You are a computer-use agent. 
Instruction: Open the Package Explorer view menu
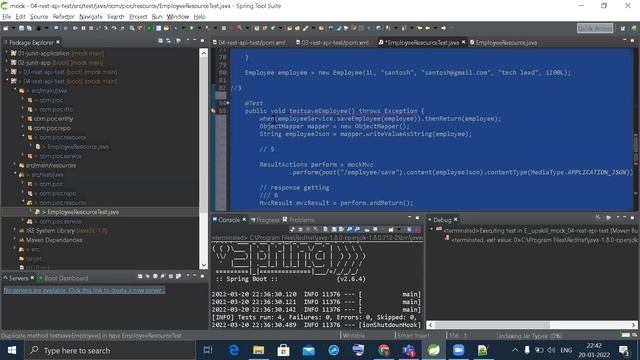click(x=188, y=41)
